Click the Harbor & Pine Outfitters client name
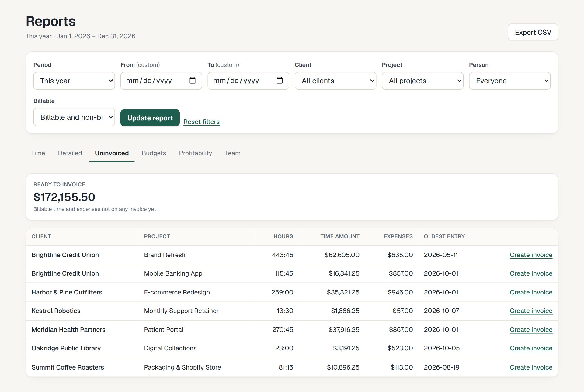 tap(67, 292)
